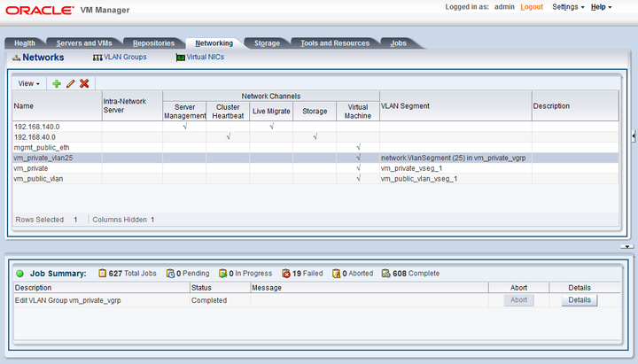Open the Help dropdown

[x=601, y=7]
